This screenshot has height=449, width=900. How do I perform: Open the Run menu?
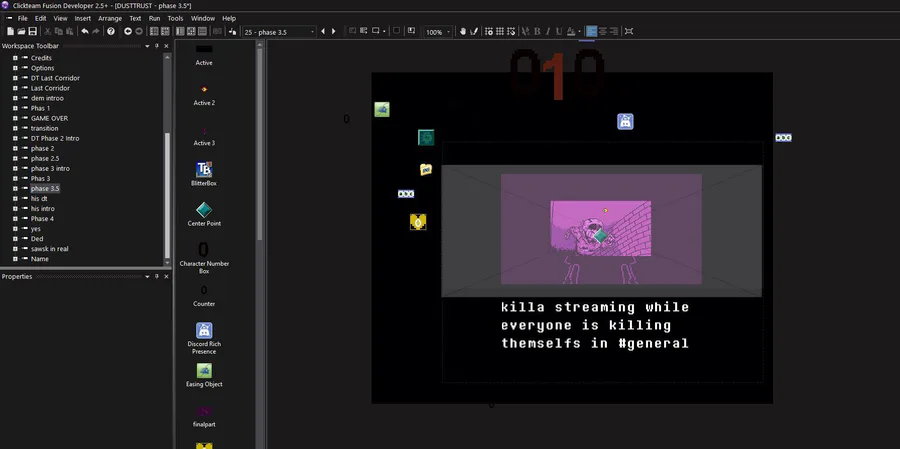point(154,18)
